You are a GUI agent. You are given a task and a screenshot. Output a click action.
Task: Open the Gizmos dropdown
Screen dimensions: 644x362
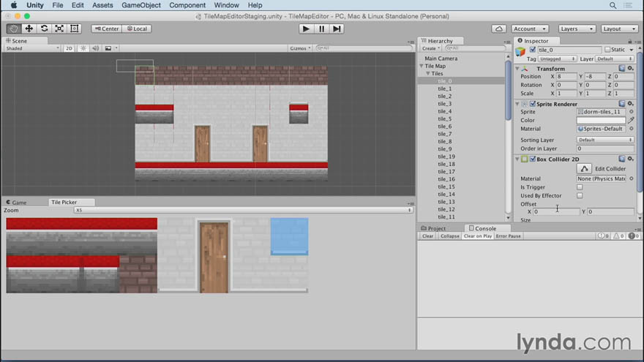[300, 48]
